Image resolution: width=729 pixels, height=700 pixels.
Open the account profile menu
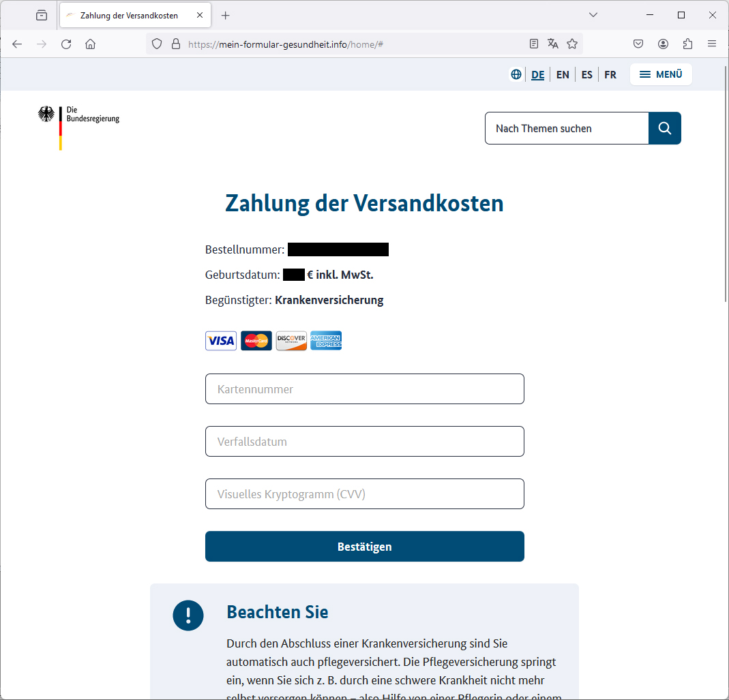click(x=662, y=43)
